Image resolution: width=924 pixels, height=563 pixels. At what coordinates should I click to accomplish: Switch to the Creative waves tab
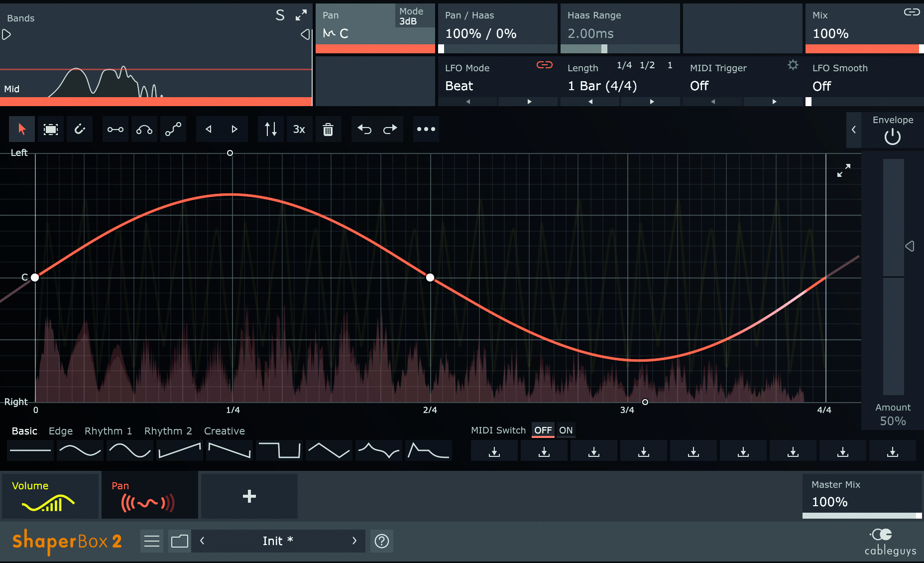click(x=224, y=431)
